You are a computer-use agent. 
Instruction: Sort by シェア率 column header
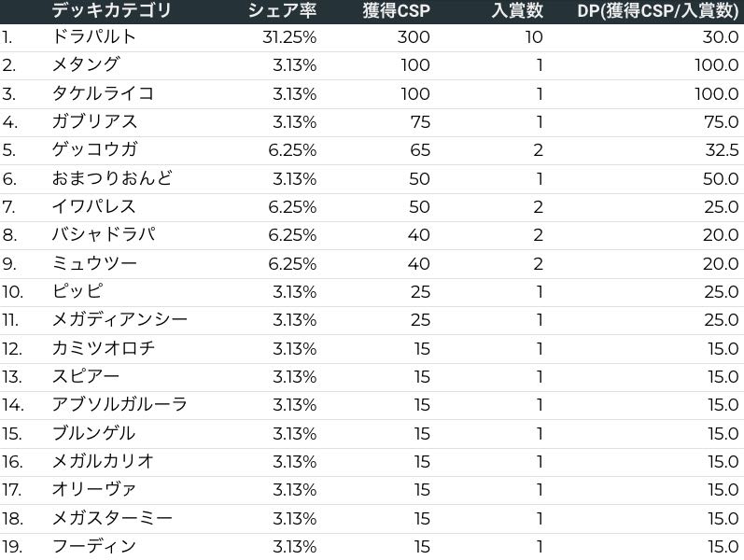282,11
